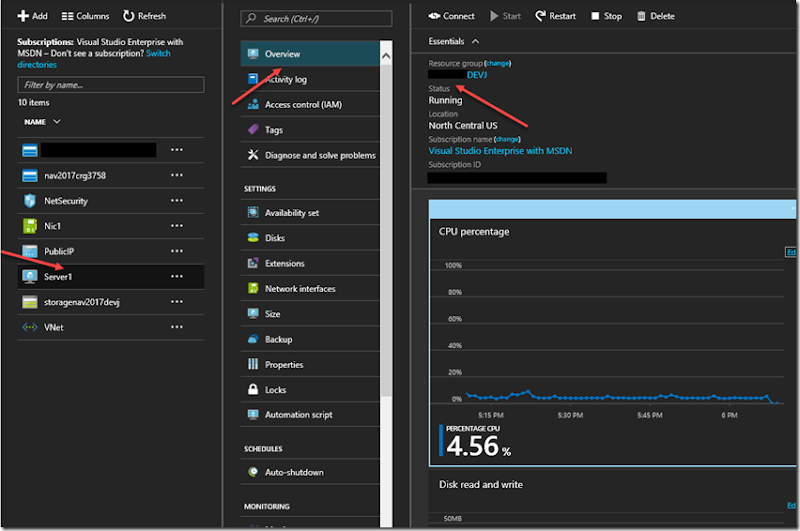Open Visual Studio Enterprise with MSDN link

point(500,150)
